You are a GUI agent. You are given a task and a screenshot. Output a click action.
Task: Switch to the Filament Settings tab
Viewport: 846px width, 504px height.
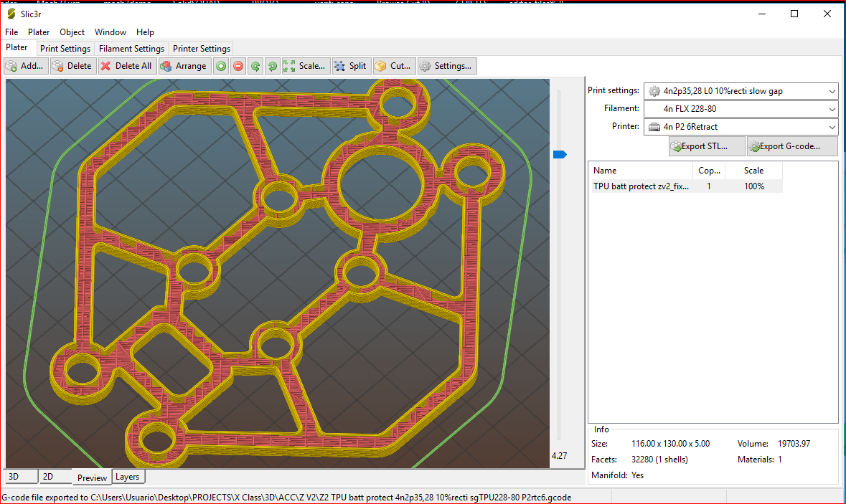point(131,49)
